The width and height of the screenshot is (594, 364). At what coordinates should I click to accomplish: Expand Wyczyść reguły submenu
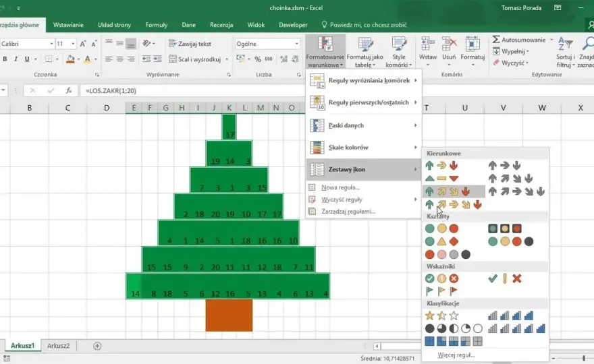tap(364, 200)
